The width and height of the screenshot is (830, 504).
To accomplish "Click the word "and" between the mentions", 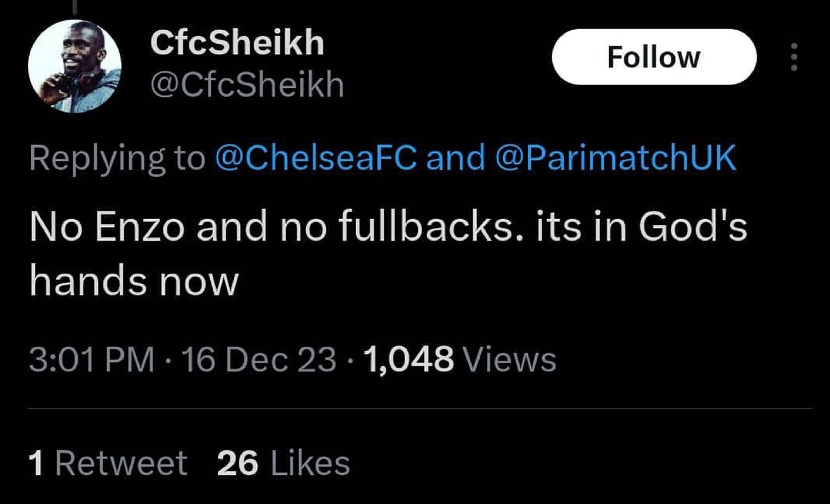I will coord(456,157).
